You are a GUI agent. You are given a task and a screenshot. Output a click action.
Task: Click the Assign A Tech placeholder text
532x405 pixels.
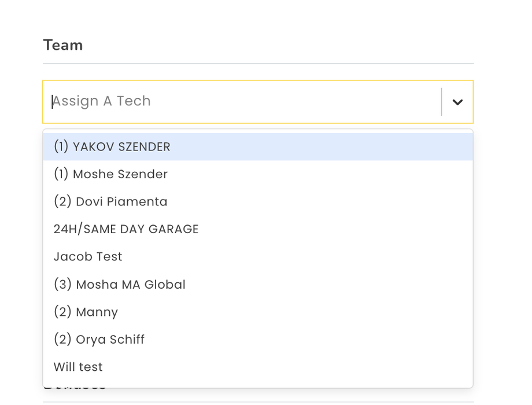tap(102, 101)
